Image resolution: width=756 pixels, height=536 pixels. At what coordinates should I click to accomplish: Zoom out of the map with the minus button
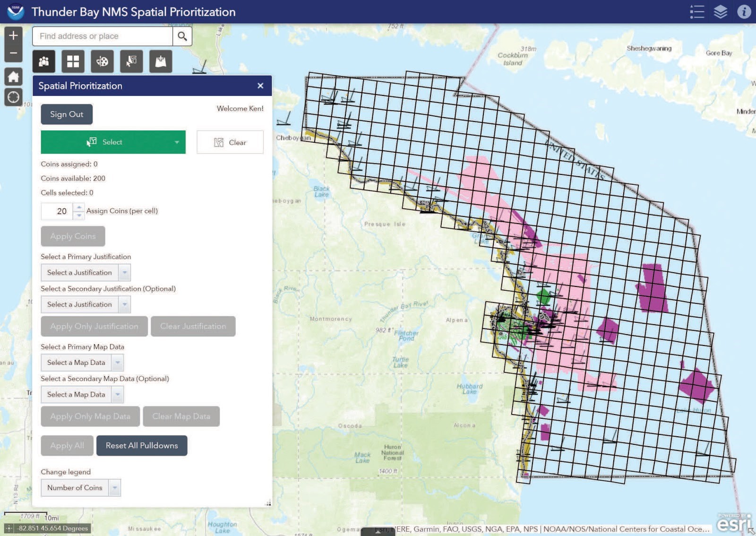[x=13, y=53]
